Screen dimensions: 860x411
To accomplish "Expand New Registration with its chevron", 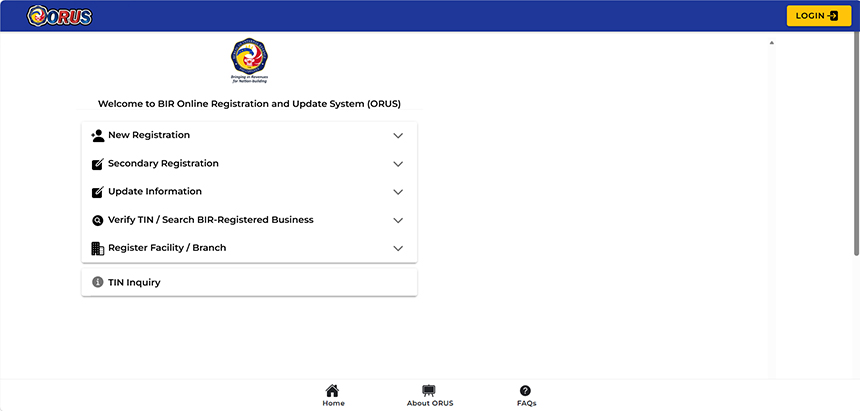I will coord(398,136).
